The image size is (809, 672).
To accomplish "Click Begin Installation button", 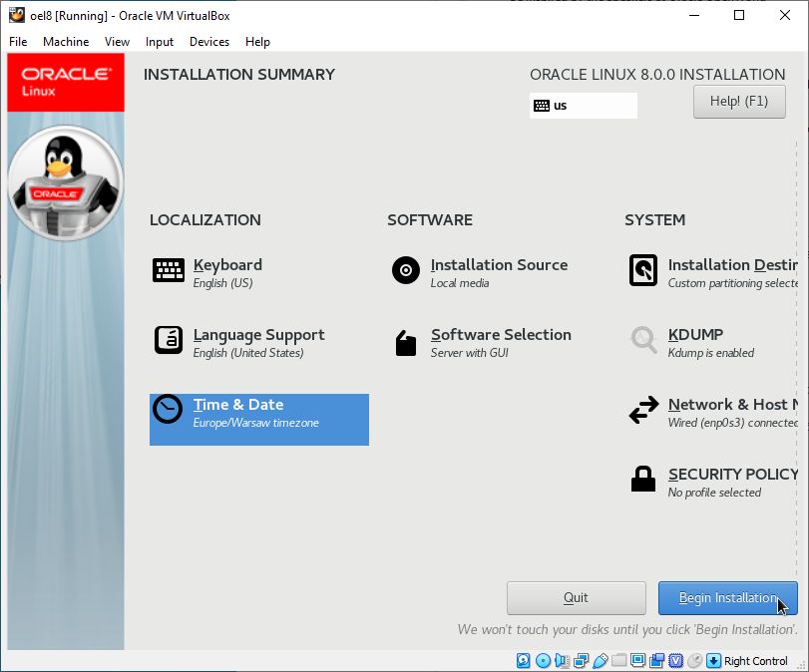I will (727, 598).
